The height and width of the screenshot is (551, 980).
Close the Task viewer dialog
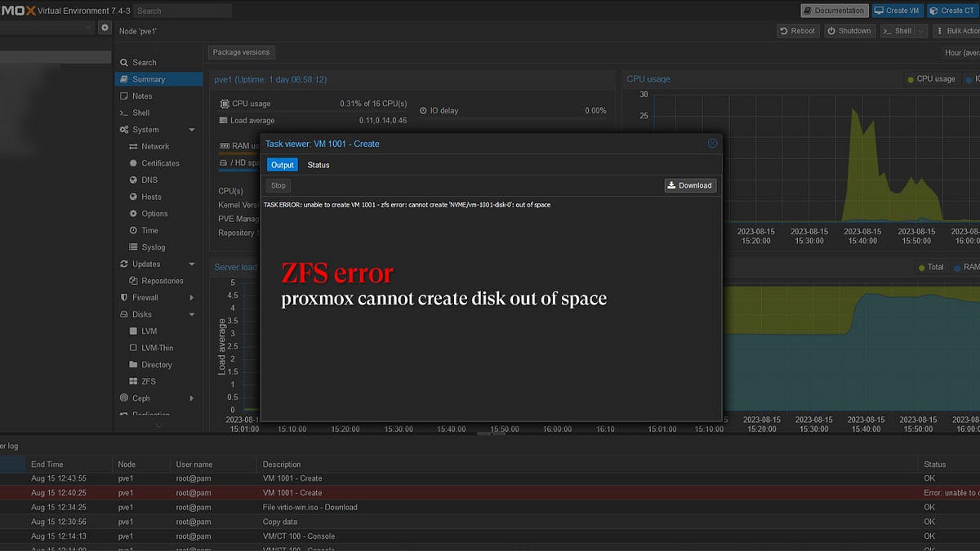tap(712, 144)
